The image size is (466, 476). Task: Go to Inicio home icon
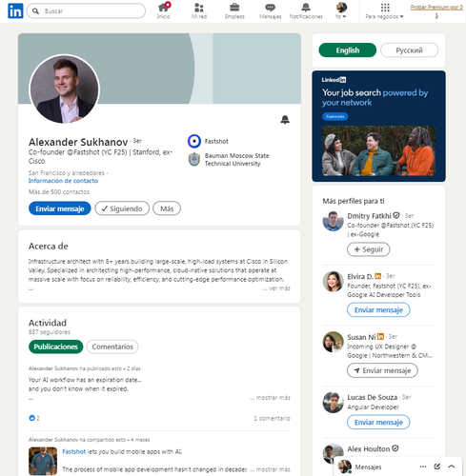coord(163,10)
